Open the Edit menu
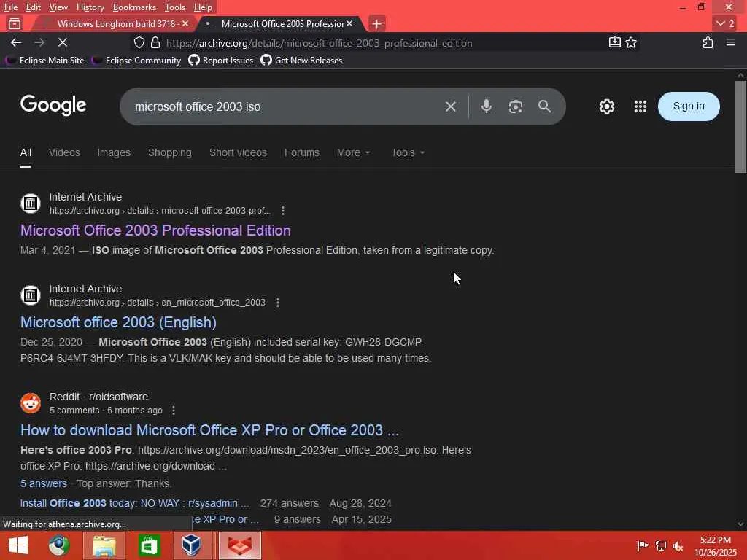747x560 pixels. coord(34,7)
